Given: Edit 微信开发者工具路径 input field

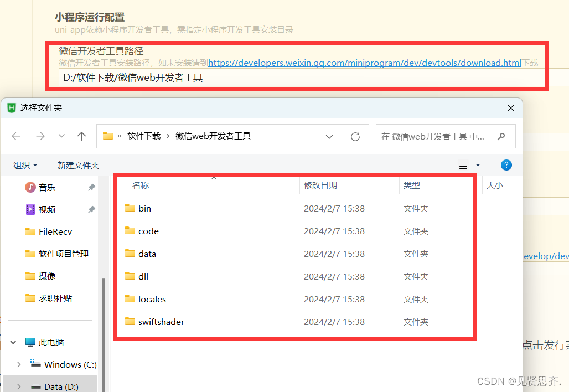Looking at the screenshot, I should click(302, 78).
